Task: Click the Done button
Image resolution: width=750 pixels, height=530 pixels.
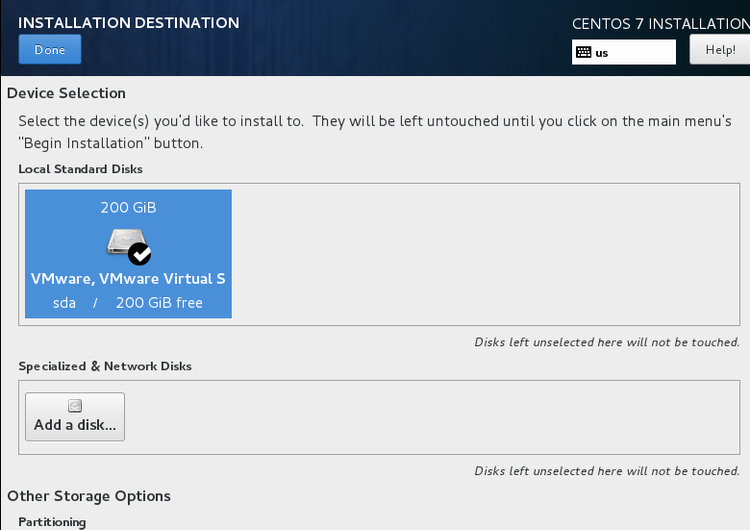Action: (x=50, y=50)
